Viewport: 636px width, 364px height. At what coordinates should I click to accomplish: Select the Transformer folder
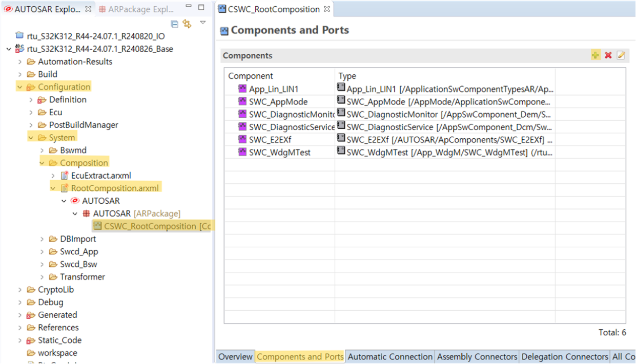tap(82, 277)
